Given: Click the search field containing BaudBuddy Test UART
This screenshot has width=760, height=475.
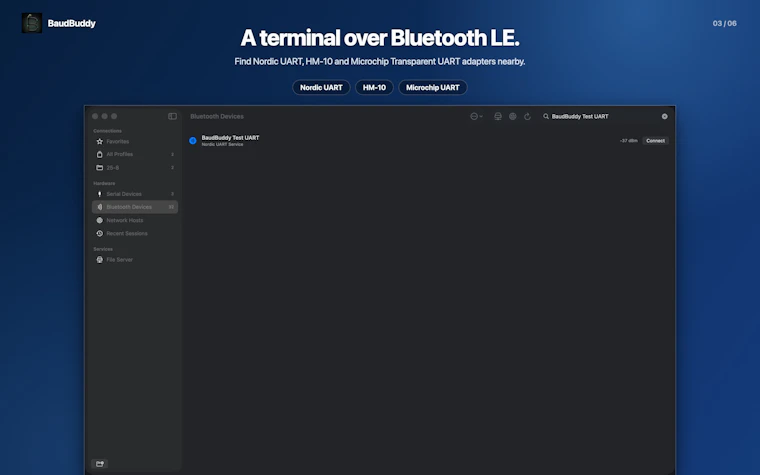Looking at the screenshot, I should [x=605, y=116].
